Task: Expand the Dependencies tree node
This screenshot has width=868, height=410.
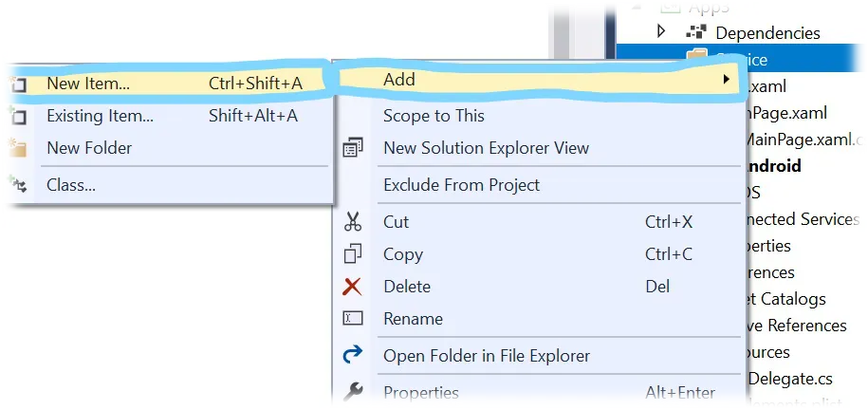Action: coord(660,31)
